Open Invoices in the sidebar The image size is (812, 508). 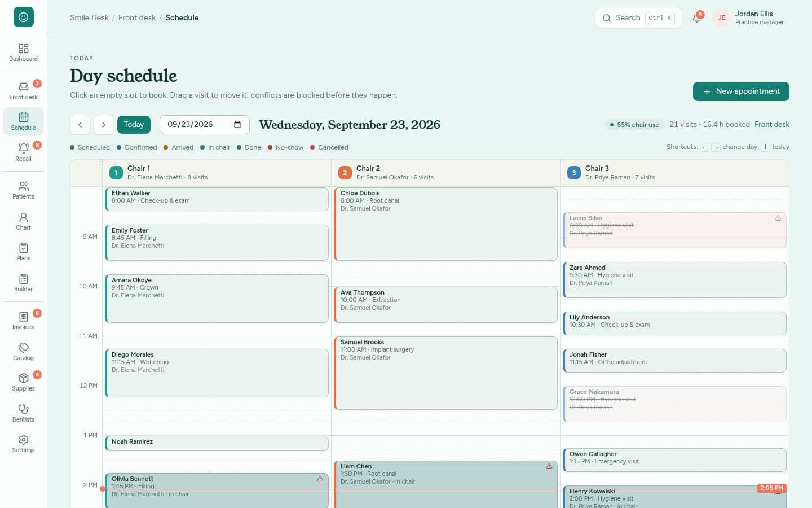click(x=23, y=321)
